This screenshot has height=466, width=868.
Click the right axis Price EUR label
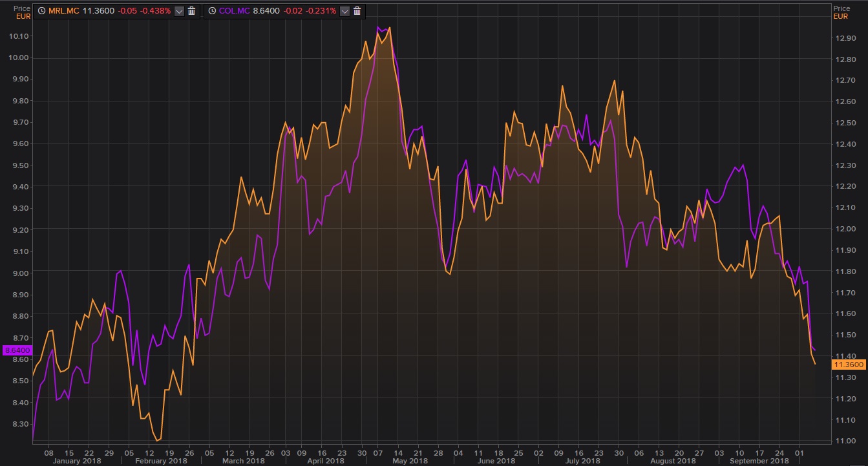[x=842, y=12]
